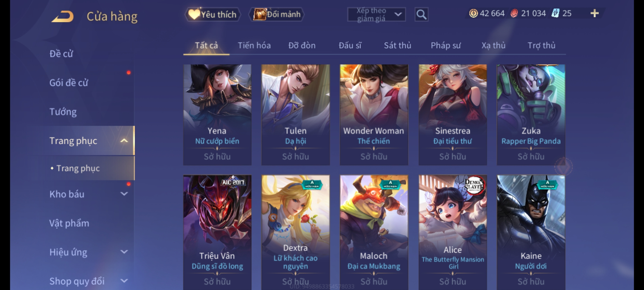
Task: Open the search magnifier icon
Action: coord(421,15)
